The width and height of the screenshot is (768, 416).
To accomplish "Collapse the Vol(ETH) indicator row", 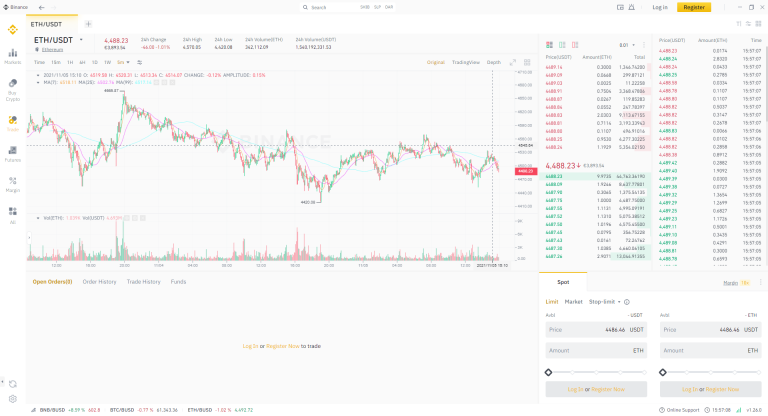I will click(x=38, y=218).
